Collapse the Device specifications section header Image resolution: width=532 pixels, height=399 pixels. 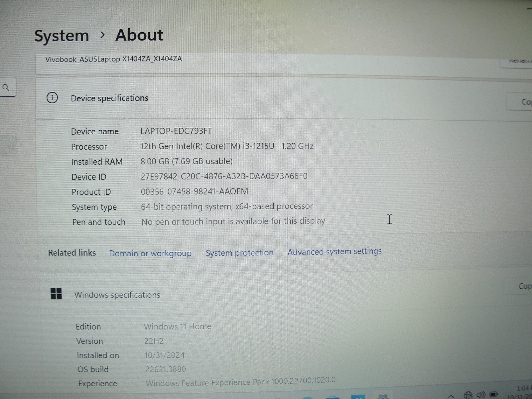pyautogui.click(x=266, y=98)
